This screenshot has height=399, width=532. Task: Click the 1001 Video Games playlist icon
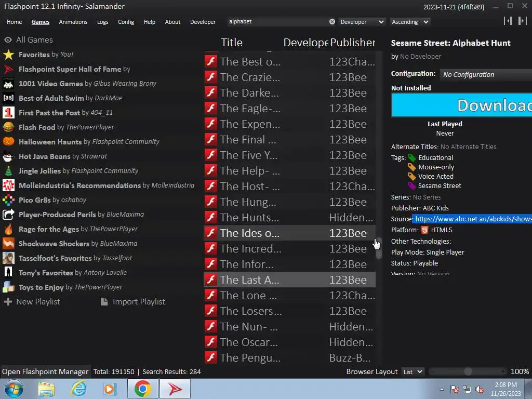point(8,84)
